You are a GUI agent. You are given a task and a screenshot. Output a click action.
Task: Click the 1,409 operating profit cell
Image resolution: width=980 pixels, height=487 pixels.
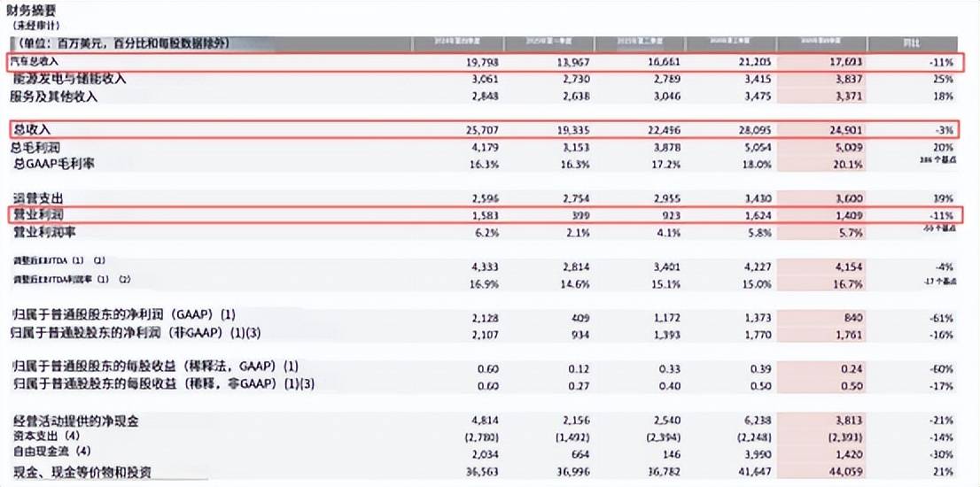tap(839, 215)
